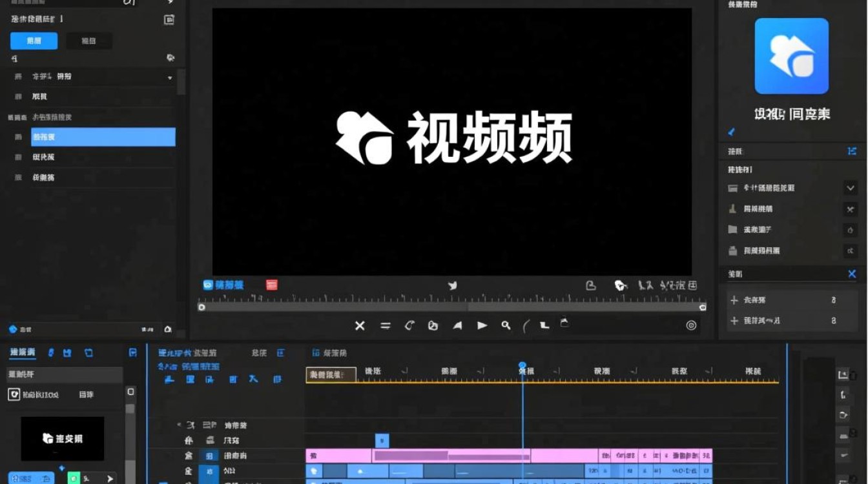Click the preview scrubber bar's left handle
This screenshot has width=868, height=484.
coord(201,307)
